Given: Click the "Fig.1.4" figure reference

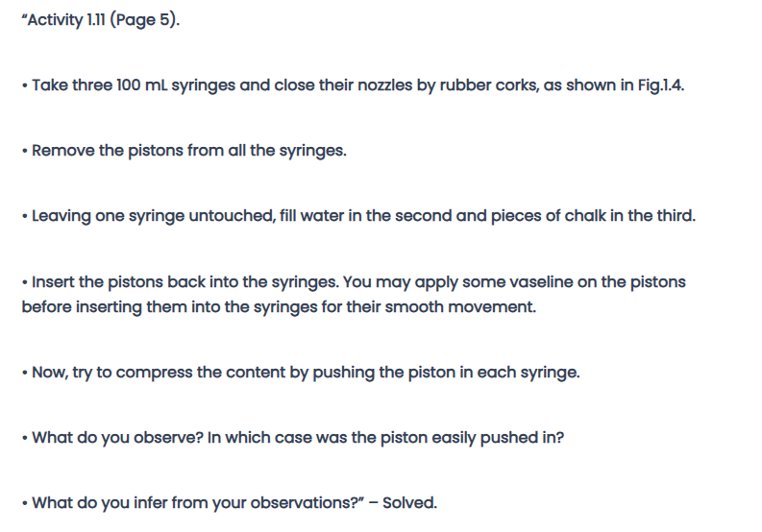Looking at the screenshot, I should (658, 85).
